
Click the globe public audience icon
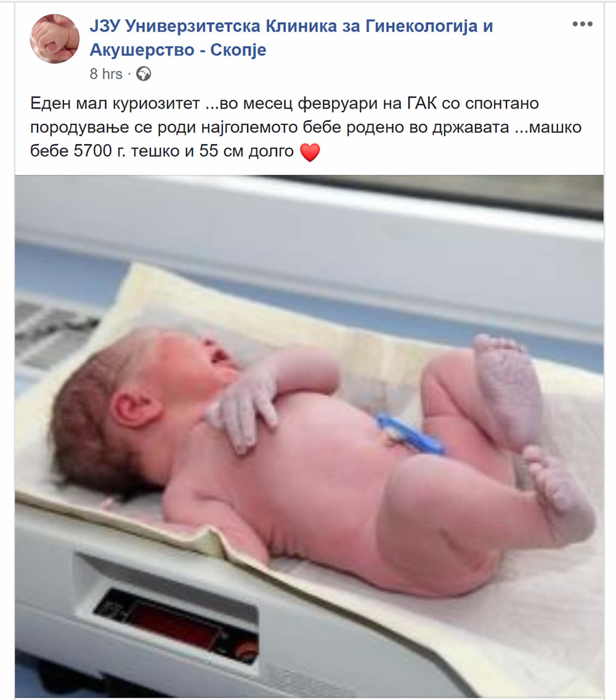coord(144,74)
